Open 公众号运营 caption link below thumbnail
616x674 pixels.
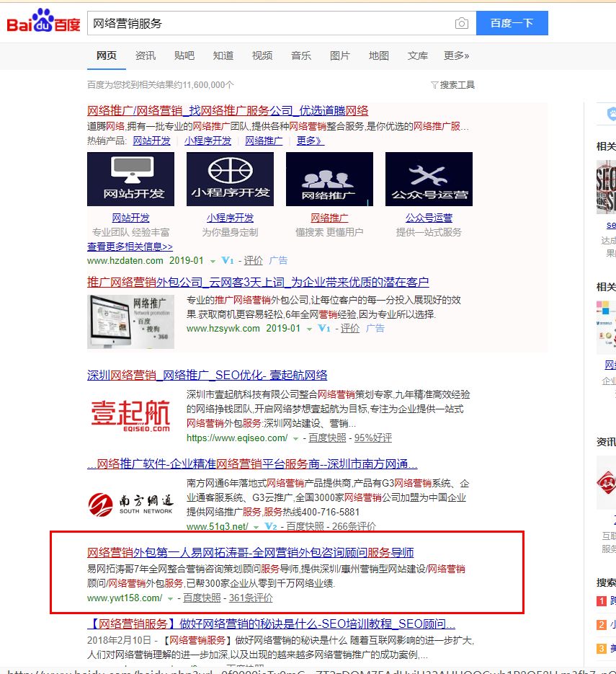(x=429, y=218)
